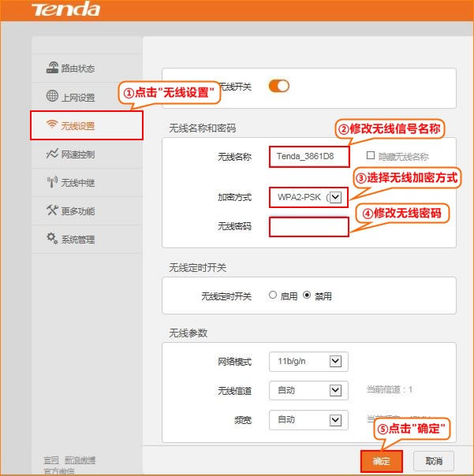This screenshot has height=476, width=474.
Task: Click the 确定 confirm button
Action: 382,461
